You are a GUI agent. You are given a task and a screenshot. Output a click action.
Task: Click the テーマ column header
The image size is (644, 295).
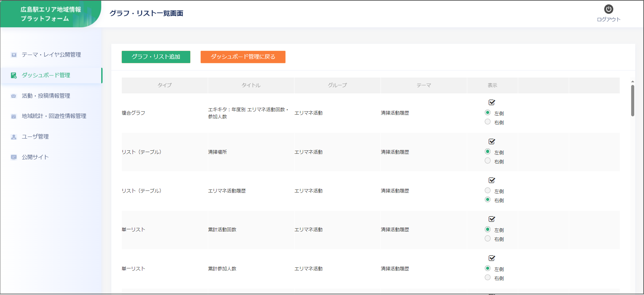tap(424, 85)
